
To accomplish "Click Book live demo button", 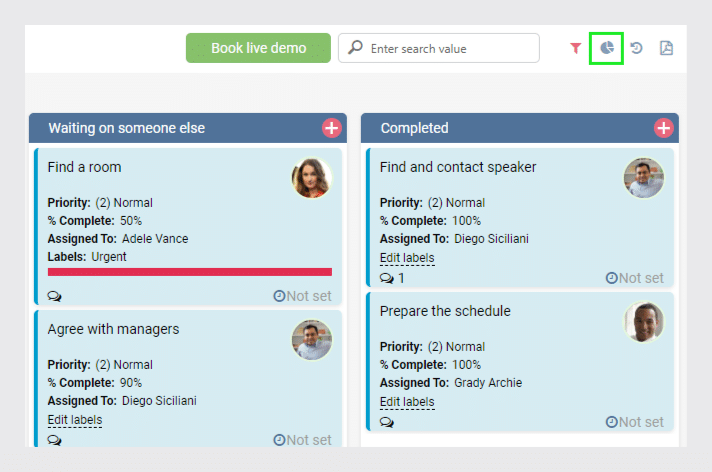I will (258, 48).
